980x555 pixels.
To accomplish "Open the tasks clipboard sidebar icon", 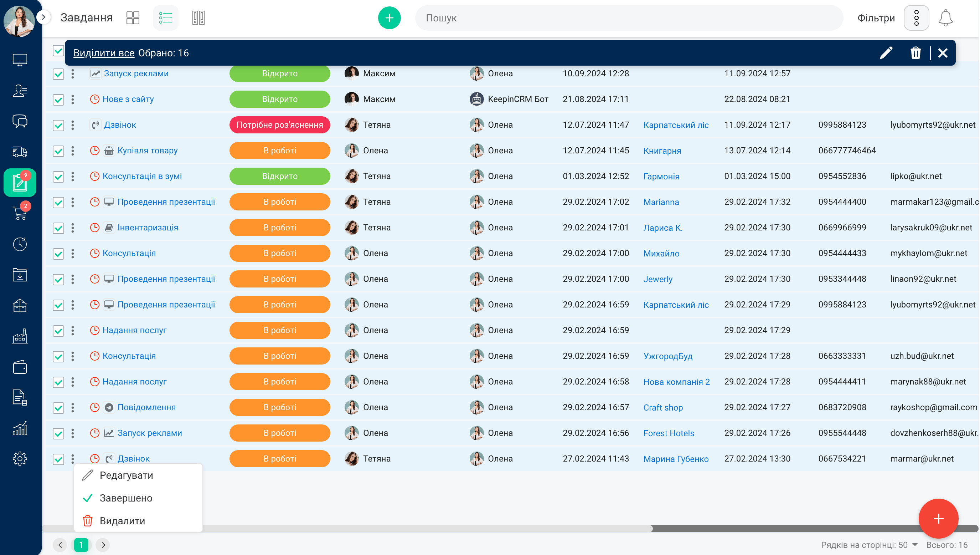I will tap(20, 183).
